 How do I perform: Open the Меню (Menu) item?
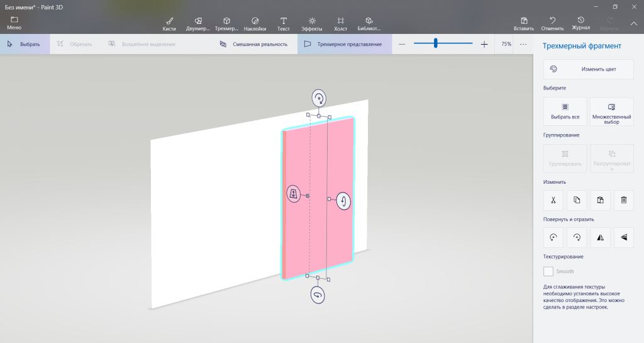click(14, 23)
